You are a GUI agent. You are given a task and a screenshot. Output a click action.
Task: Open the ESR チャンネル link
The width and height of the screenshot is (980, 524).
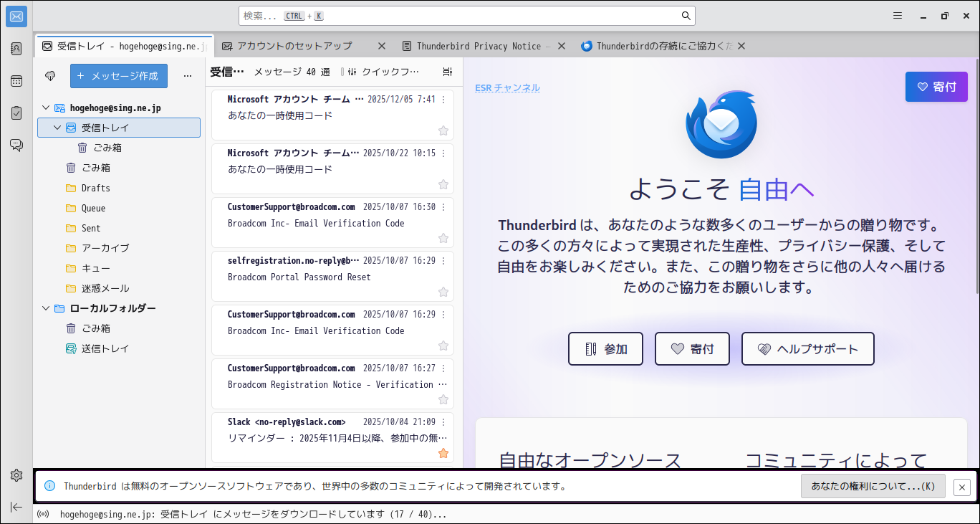pos(507,87)
